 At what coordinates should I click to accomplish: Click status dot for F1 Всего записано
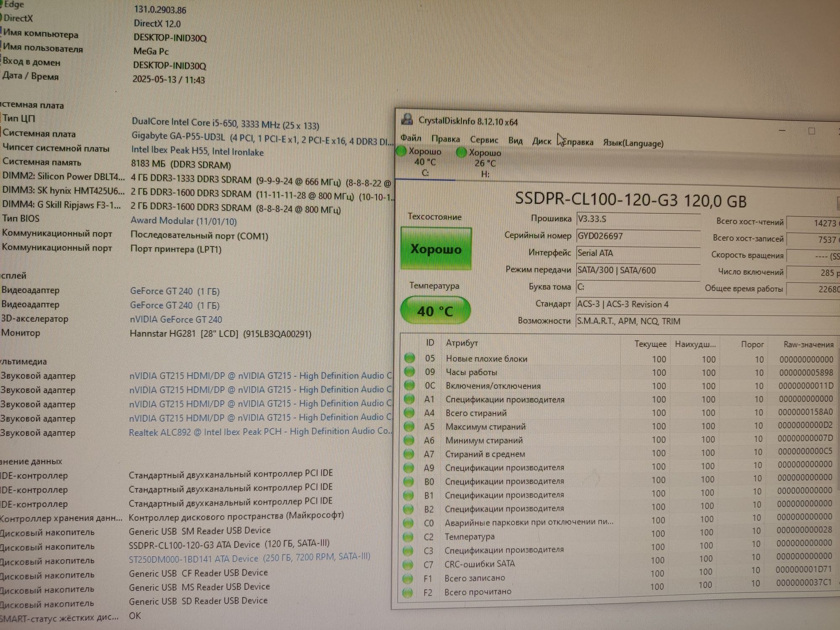(407, 578)
